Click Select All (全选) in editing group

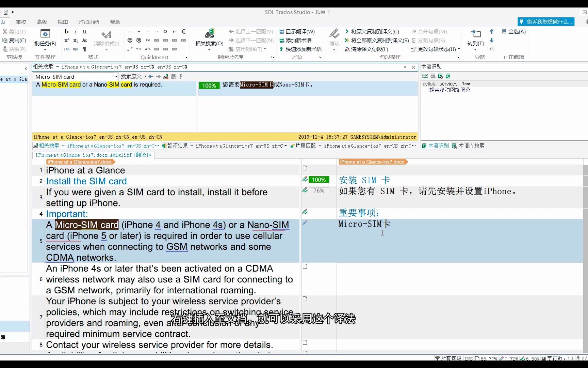(x=514, y=31)
